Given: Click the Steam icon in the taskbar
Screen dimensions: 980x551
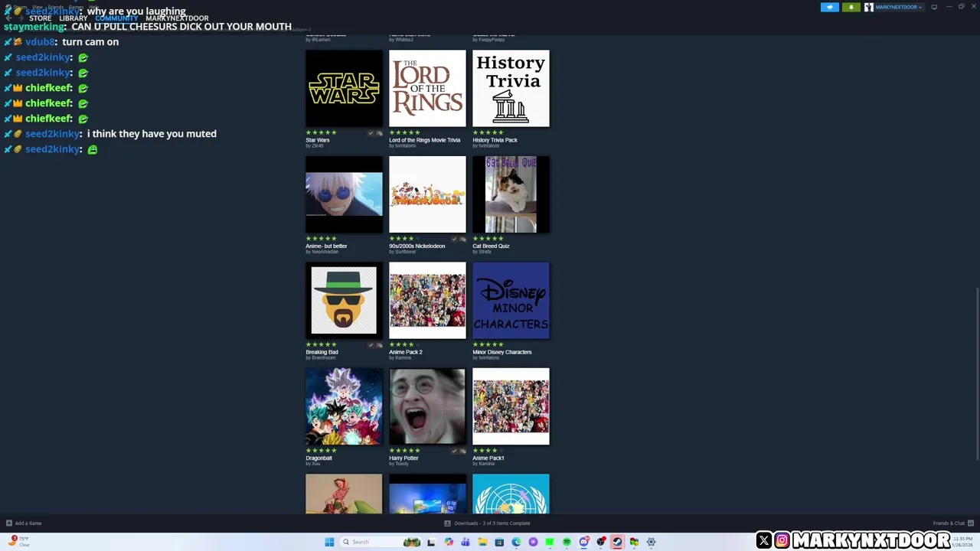Looking at the screenshot, I should pyautogui.click(x=617, y=542).
